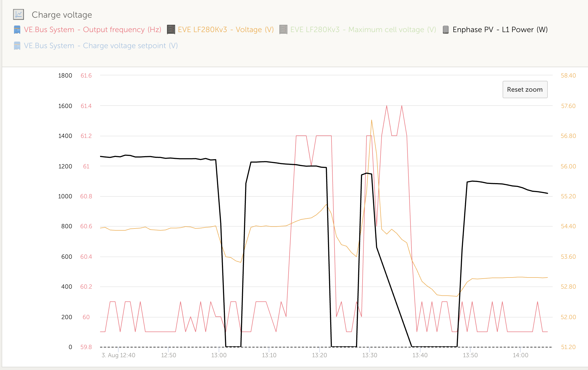Click the 13:30 time axis label

(x=370, y=355)
